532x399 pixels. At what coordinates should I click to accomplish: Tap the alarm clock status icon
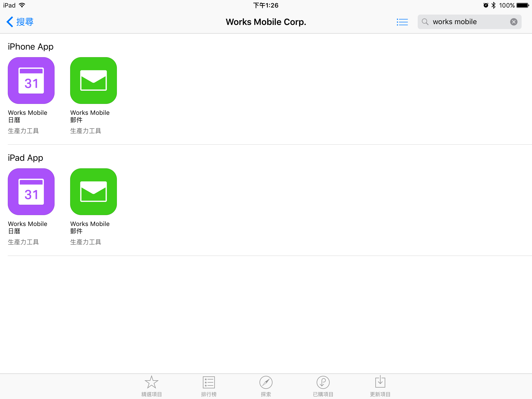[x=486, y=5]
